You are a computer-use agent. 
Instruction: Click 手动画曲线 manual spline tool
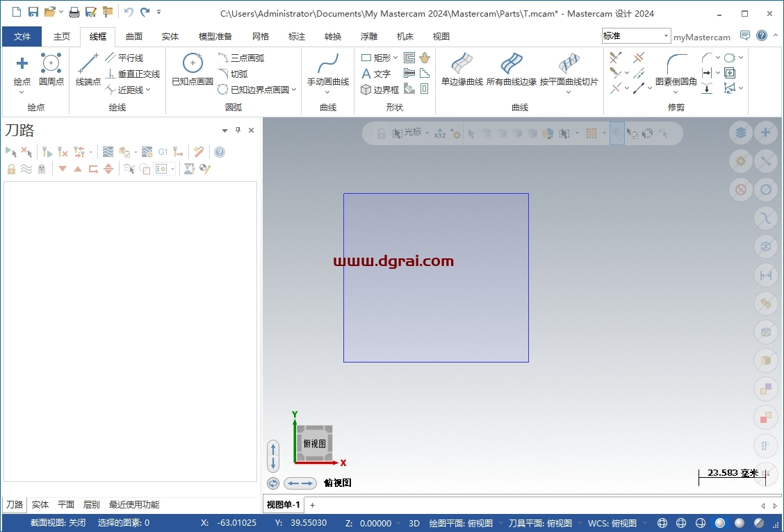click(327, 69)
